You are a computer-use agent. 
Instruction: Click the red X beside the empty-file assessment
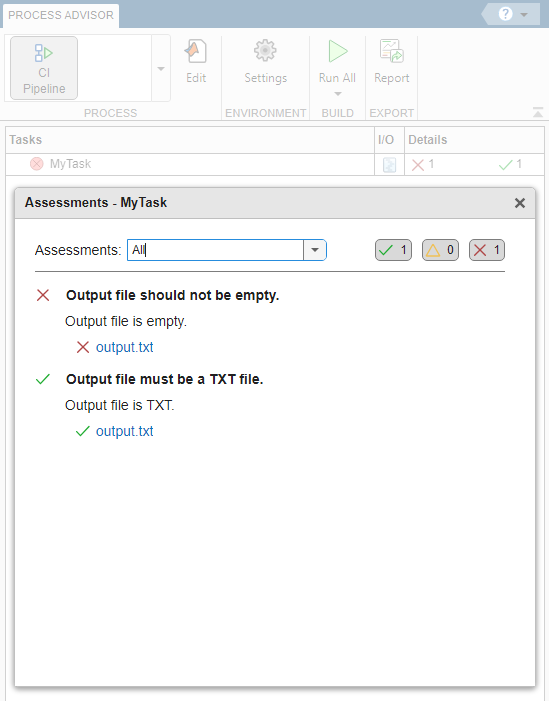click(43, 295)
